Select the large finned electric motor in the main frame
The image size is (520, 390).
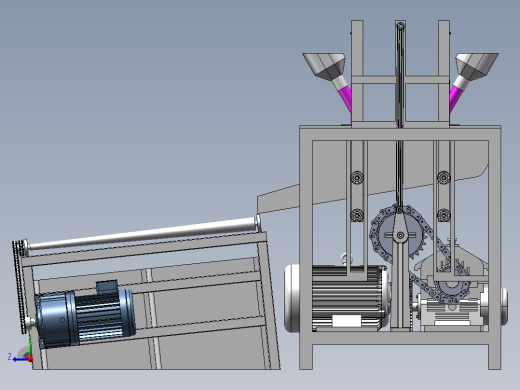pyautogui.click(x=337, y=298)
